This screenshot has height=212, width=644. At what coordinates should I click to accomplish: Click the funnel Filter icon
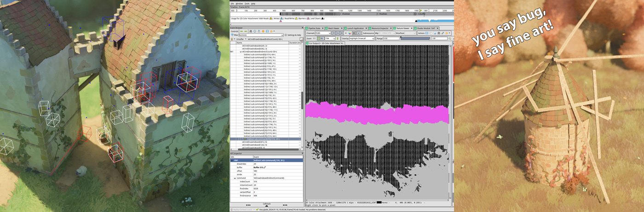tap(232, 35)
